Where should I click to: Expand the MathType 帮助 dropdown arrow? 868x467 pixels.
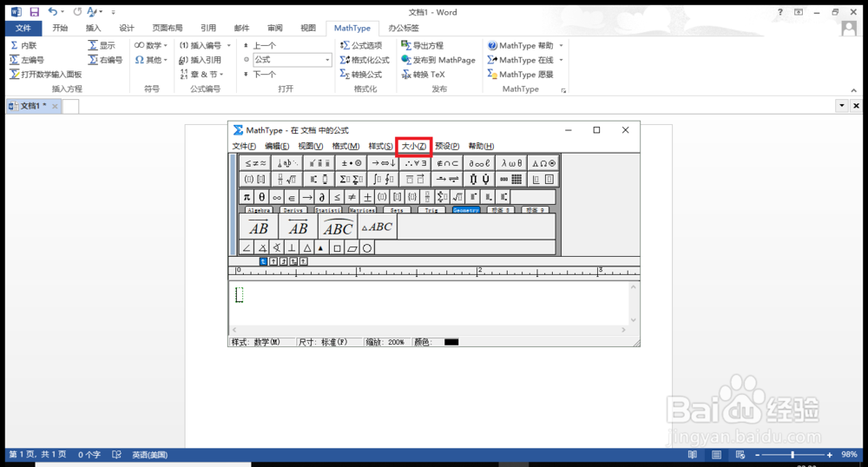coord(562,45)
